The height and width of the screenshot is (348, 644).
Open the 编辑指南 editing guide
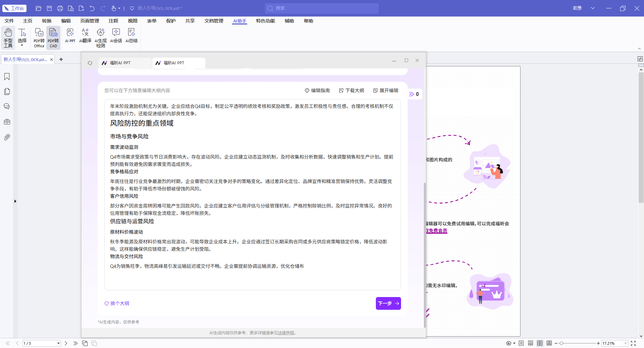click(x=317, y=91)
